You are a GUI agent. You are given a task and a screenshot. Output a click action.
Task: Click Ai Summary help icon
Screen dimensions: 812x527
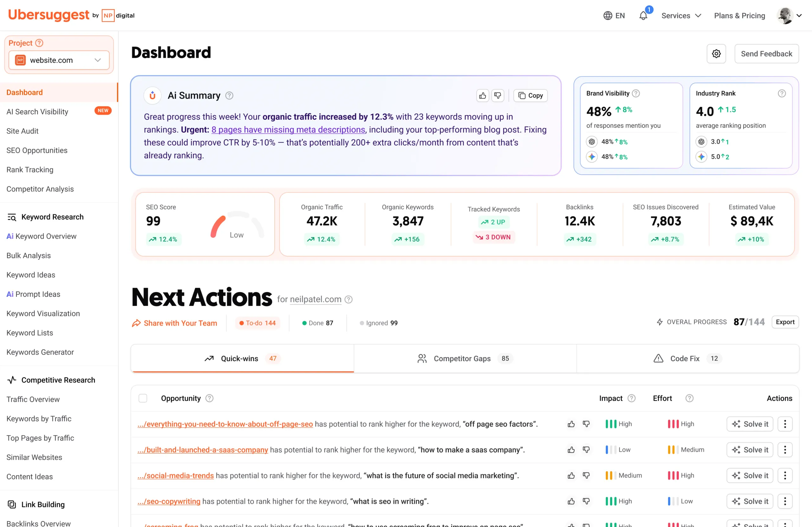(229, 96)
